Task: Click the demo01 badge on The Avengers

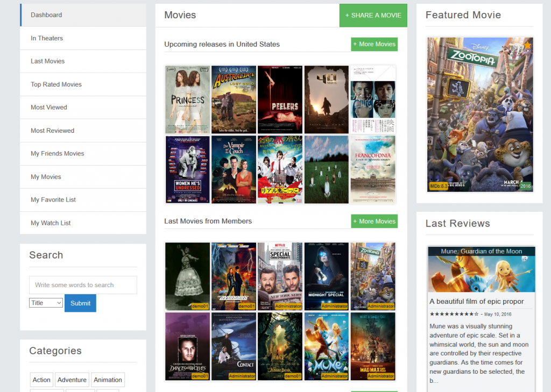Action: click(246, 307)
